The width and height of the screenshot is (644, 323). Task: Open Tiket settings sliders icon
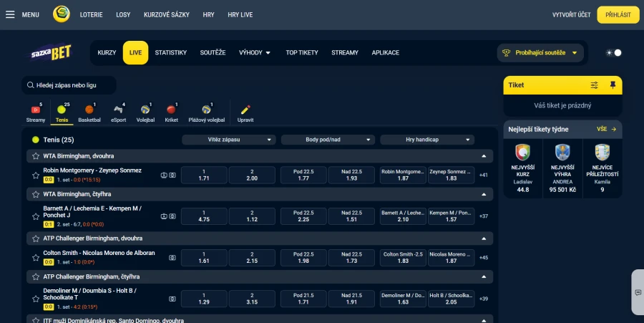click(x=595, y=85)
